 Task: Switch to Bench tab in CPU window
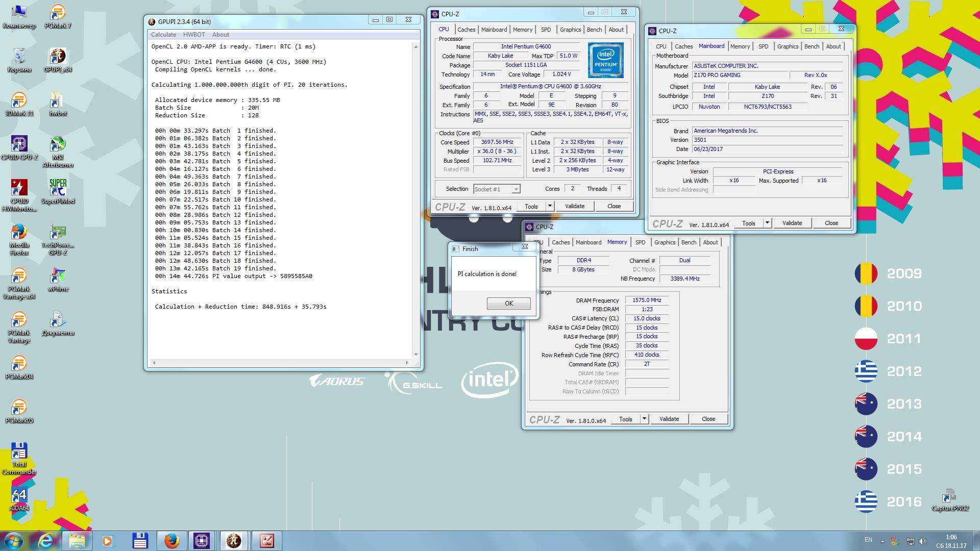tap(594, 30)
